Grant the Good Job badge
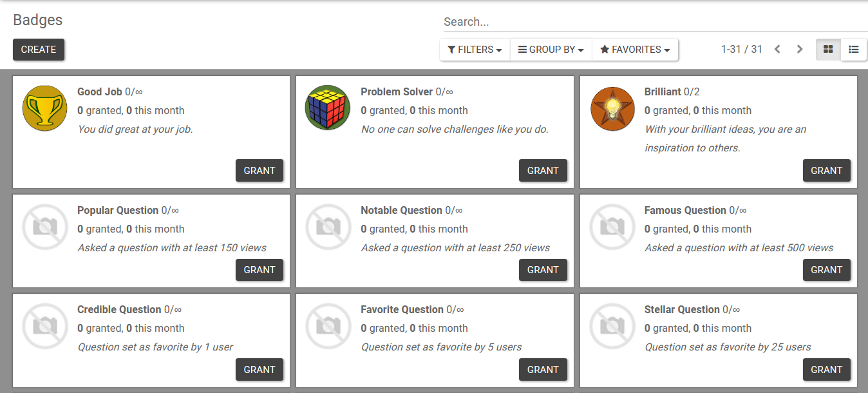868x393 pixels. [259, 171]
